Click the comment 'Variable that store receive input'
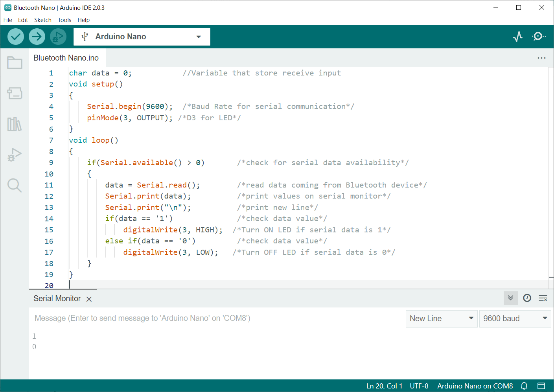 coord(261,73)
